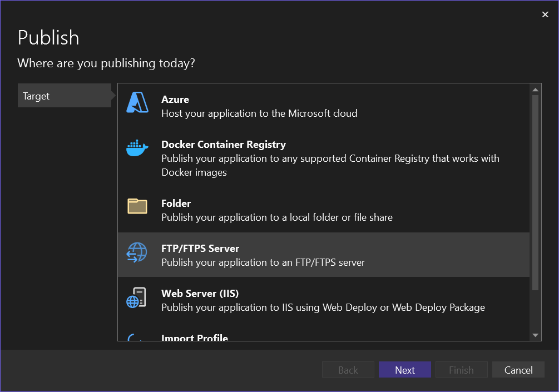Select the Web Server (IIS) title
Screen dimensions: 559x392
tap(200, 293)
